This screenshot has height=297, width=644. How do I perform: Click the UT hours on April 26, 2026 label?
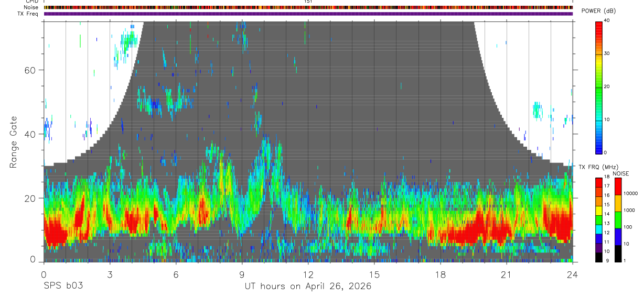pos(308,287)
